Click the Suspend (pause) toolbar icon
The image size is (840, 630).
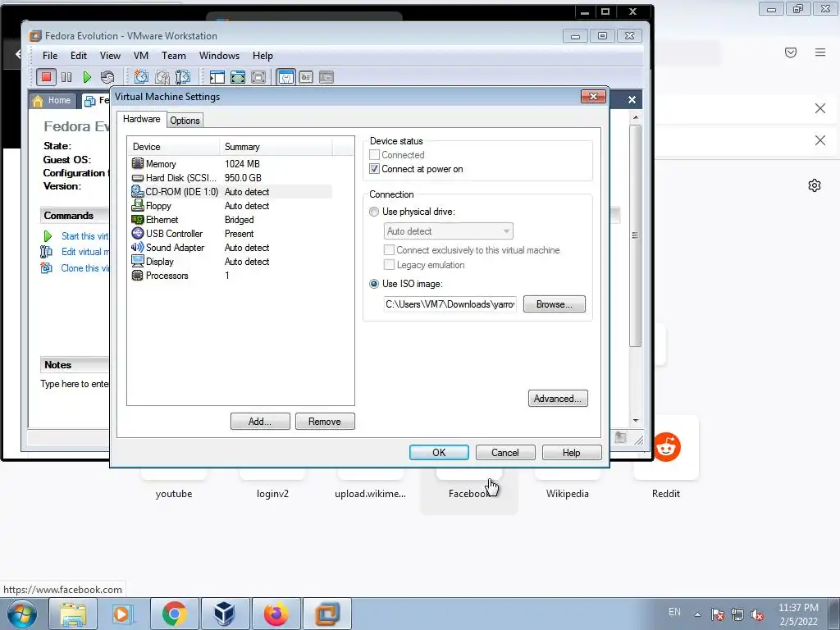(x=66, y=77)
